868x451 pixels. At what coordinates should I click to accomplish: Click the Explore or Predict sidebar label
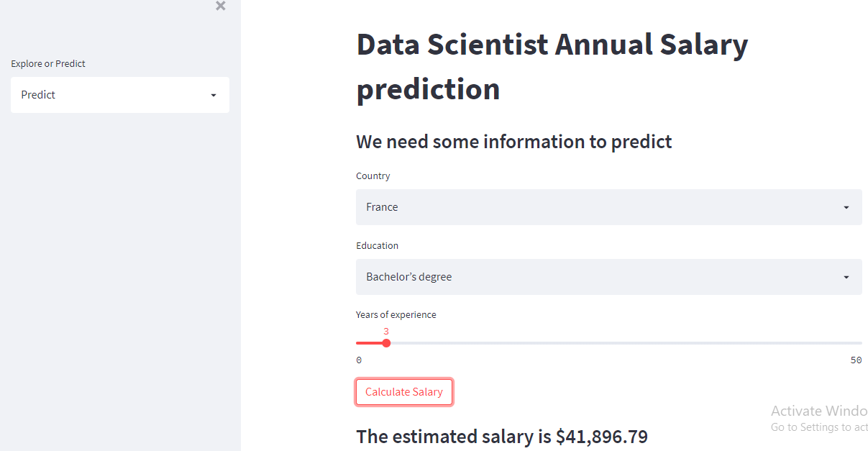(48, 63)
